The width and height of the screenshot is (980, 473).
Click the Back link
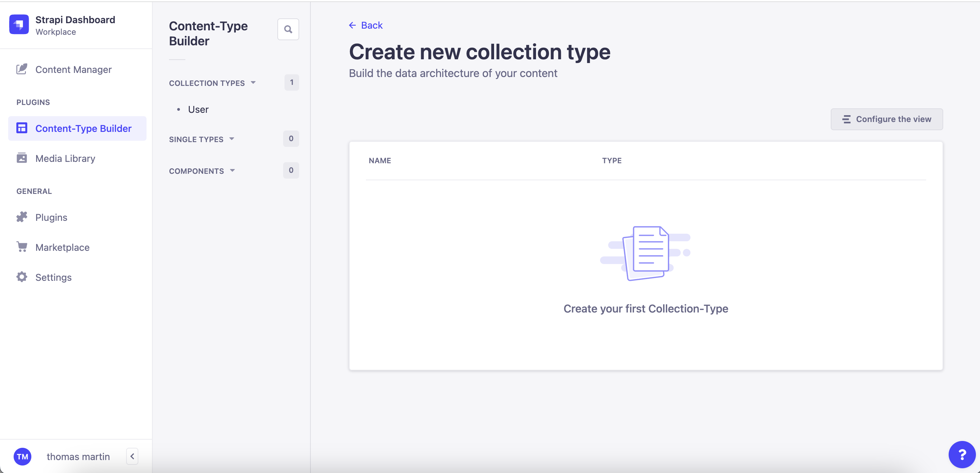pyautogui.click(x=366, y=25)
